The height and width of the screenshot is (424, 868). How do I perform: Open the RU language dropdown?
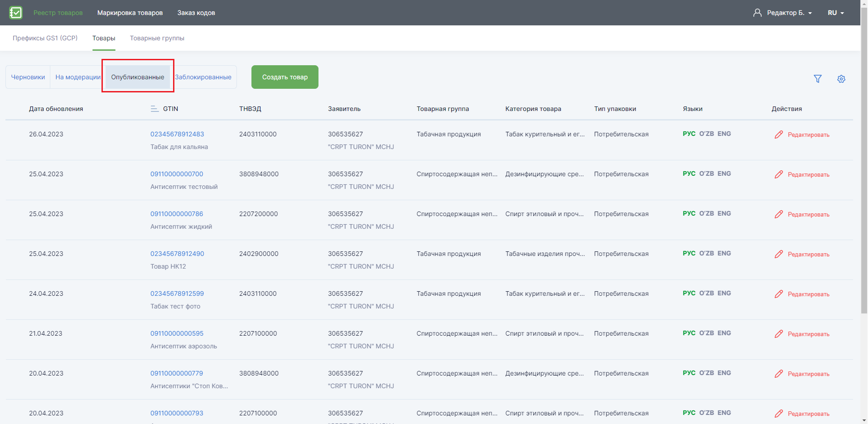point(836,13)
